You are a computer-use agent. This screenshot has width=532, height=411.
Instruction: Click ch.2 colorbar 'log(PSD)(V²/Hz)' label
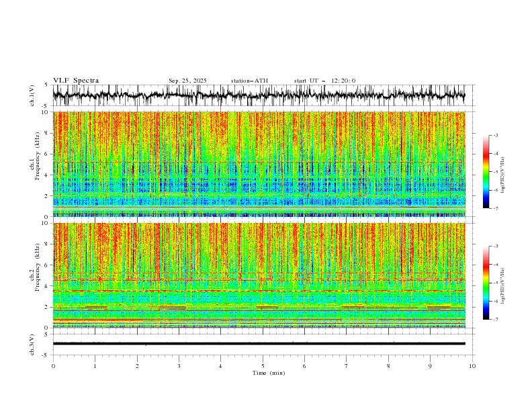coord(503,285)
